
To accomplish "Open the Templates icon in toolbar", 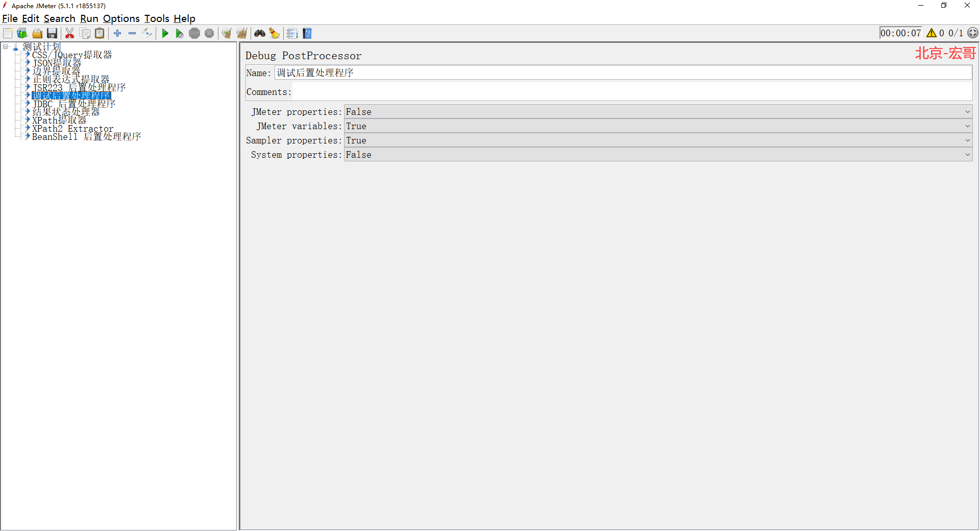I will pos(22,33).
